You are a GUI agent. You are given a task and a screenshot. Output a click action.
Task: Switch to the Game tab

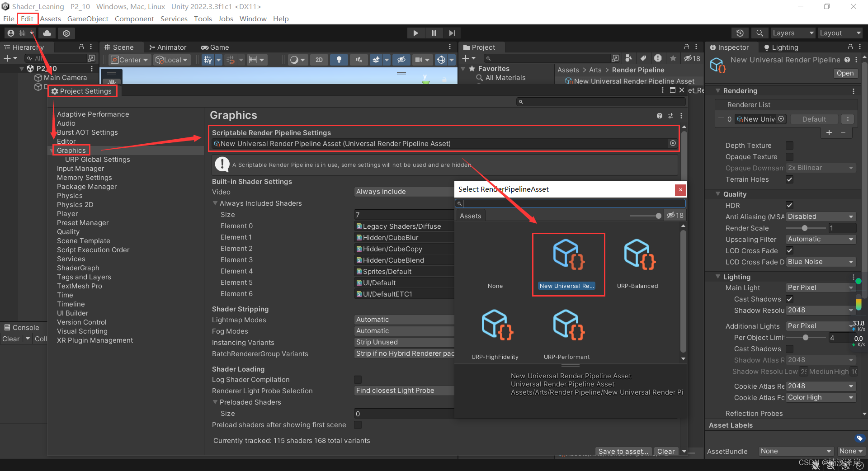point(215,47)
